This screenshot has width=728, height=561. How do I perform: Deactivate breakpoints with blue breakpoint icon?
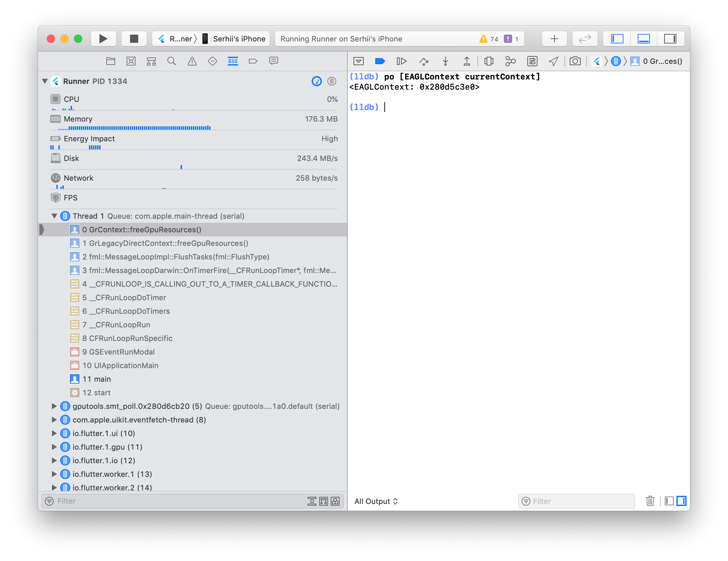pos(380,61)
